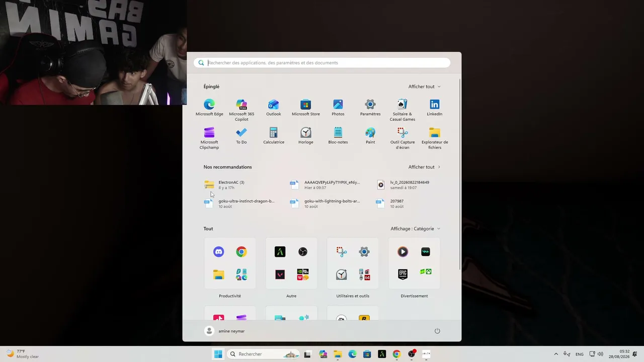644x362 pixels.
Task: Click the taskbar Rechercher search box
Action: pos(263,354)
